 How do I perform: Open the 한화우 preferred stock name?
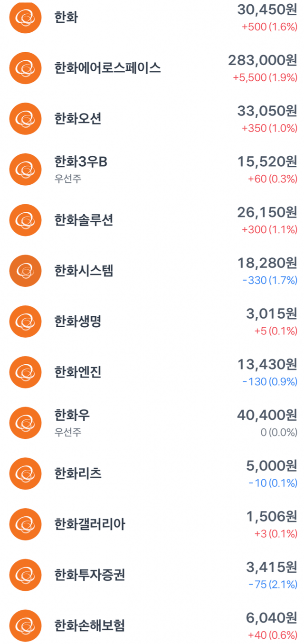[72, 416]
